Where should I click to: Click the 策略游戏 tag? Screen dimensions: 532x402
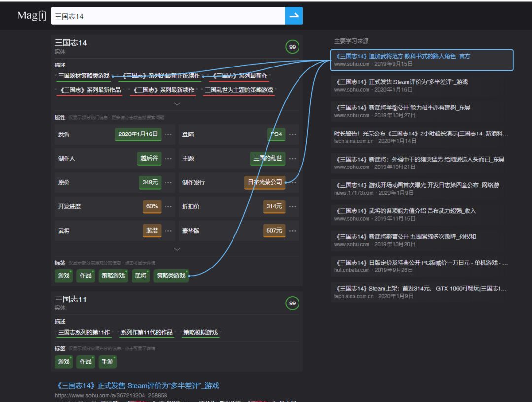tap(113, 276)
